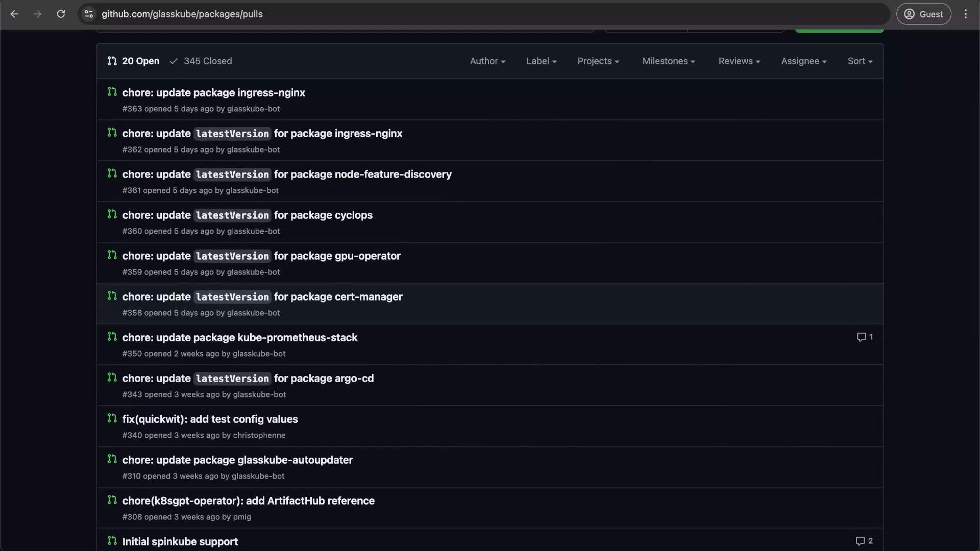Screen dimensions: 980x551
Task: Click pull request icon for node-feature-discovery row
Action: pos(112,173)
